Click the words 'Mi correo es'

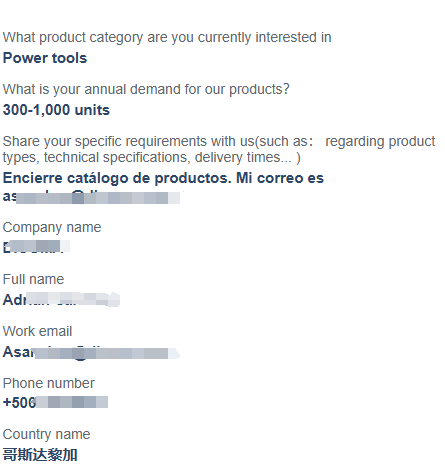click(x=280, y=178)
